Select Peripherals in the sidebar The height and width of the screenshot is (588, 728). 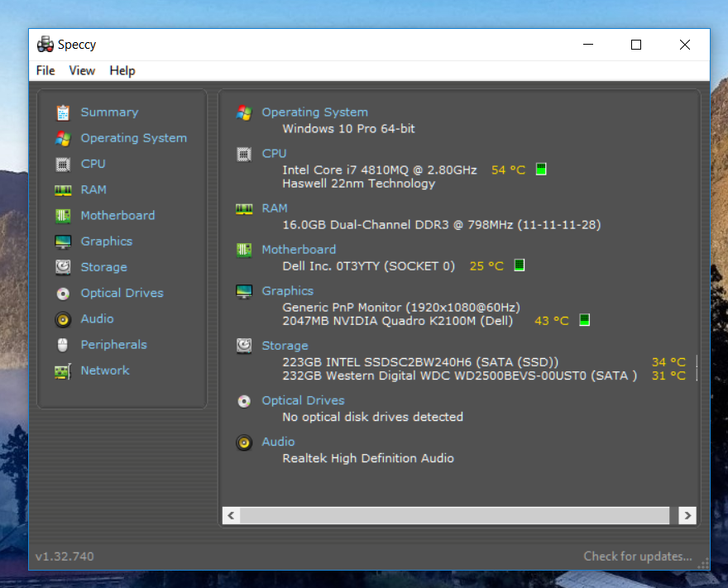point(114,345)
